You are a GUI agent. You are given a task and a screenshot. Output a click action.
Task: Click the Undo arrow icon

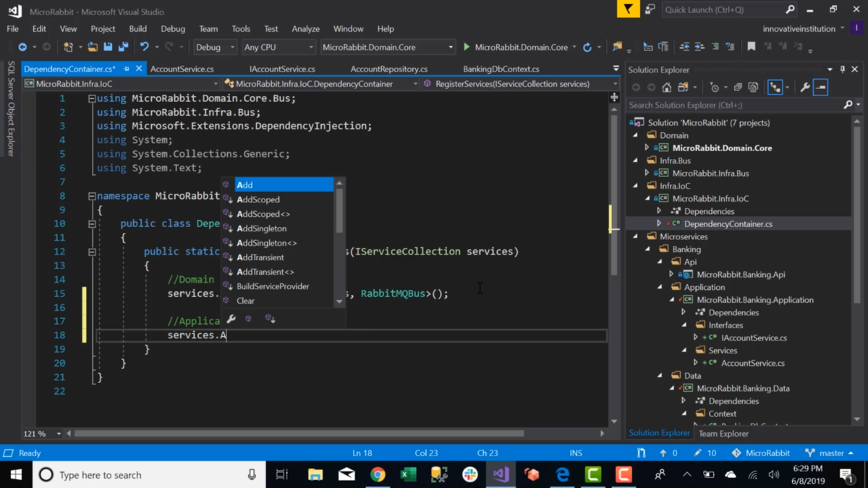[145, 47]
